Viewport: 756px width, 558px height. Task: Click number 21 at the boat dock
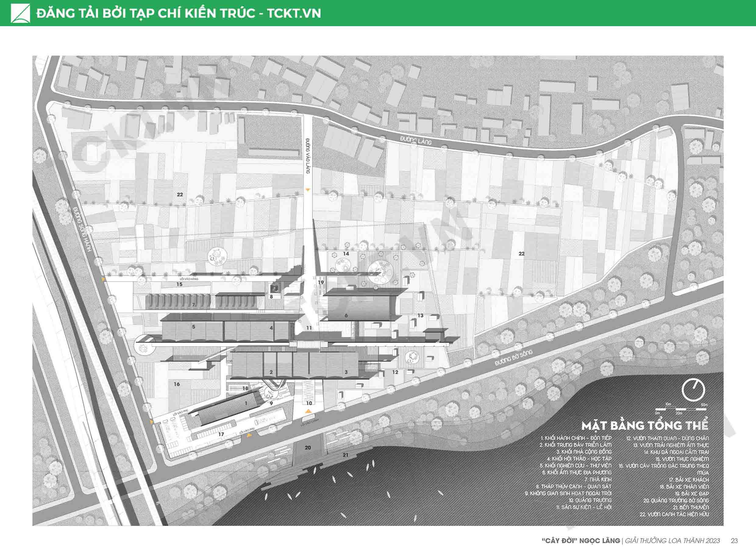click(x=345, y=455)
